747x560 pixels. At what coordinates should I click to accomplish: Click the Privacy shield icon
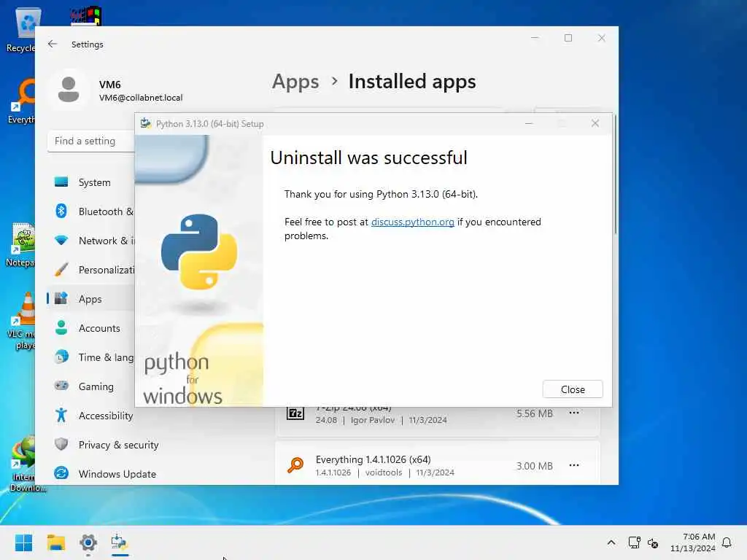point(61,444)
